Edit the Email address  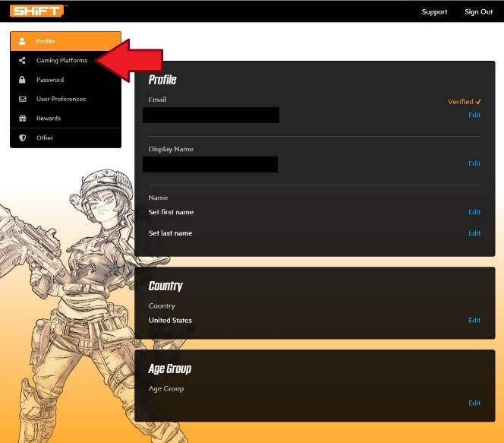click(x=474, y=115)
